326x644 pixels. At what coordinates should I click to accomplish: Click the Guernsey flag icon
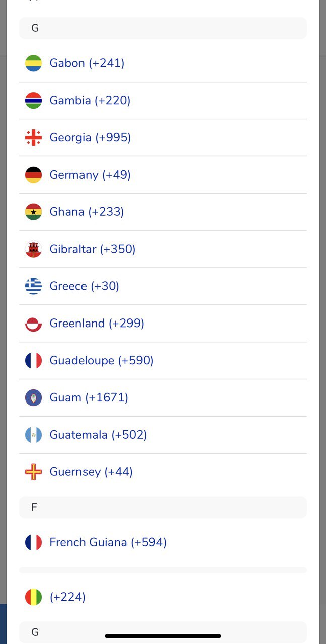pyautogui.click(x=33, y=472)
